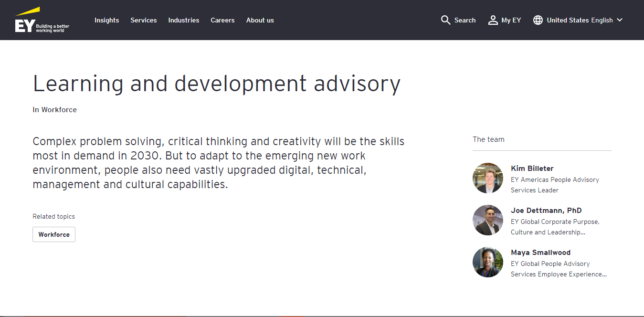This screenshot has width=644, height=317.
Task: Click the globe language icon
Action: pyautogui.click(x=538, y=20)
